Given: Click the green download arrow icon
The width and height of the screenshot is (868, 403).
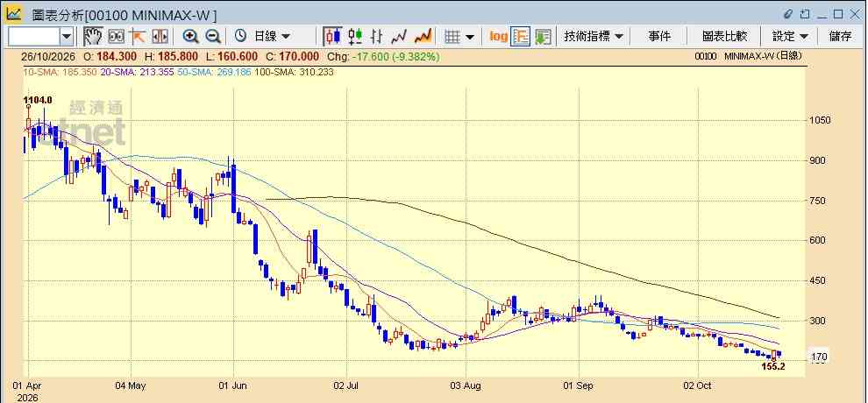Looking at the screenshot, I should (x=543, y=37).
